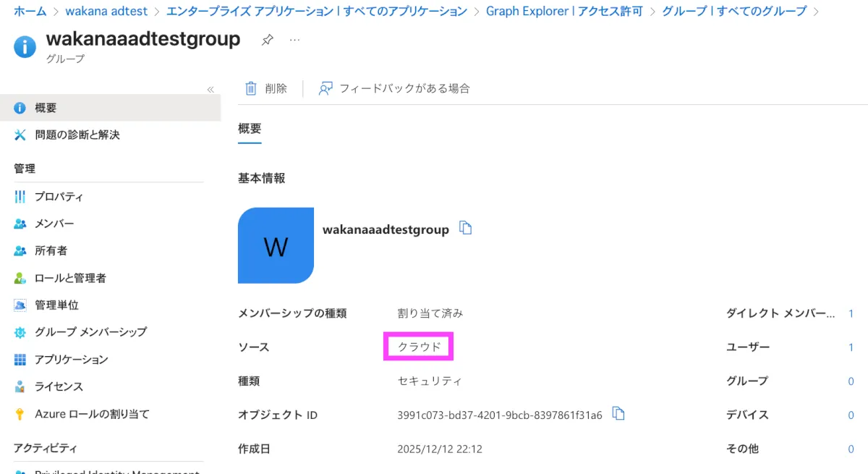Go to ホーム breadcrumb

30,12
